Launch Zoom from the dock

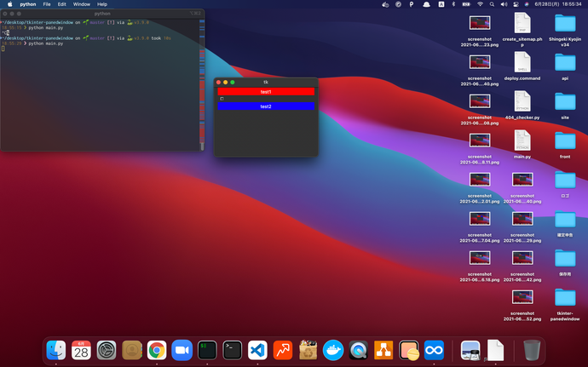[x=182, y=350]
